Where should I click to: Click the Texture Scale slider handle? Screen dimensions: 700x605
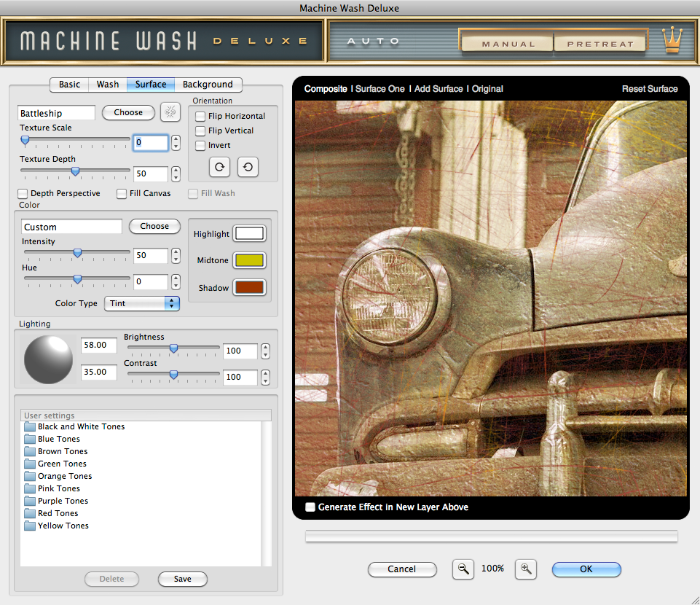click(x=25, y=141)
